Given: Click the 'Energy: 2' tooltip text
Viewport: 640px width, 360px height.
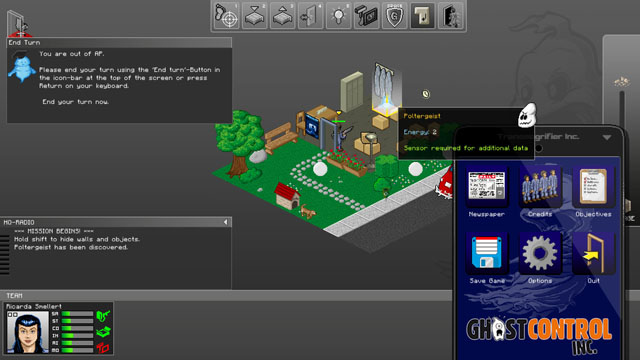Looking at the screenshot, I should [420, 132].
